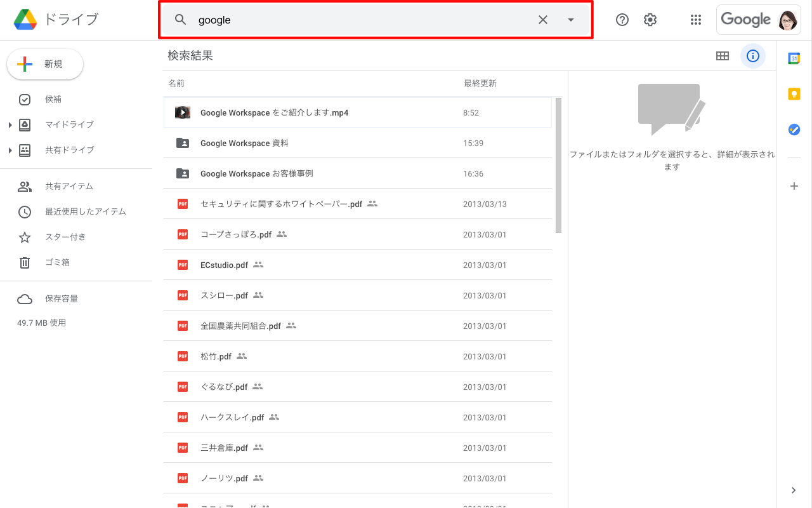Viewport: 812px width, 508px height.
Task: Open マイドライブ in the sidebar
Action: coord(69,124)
